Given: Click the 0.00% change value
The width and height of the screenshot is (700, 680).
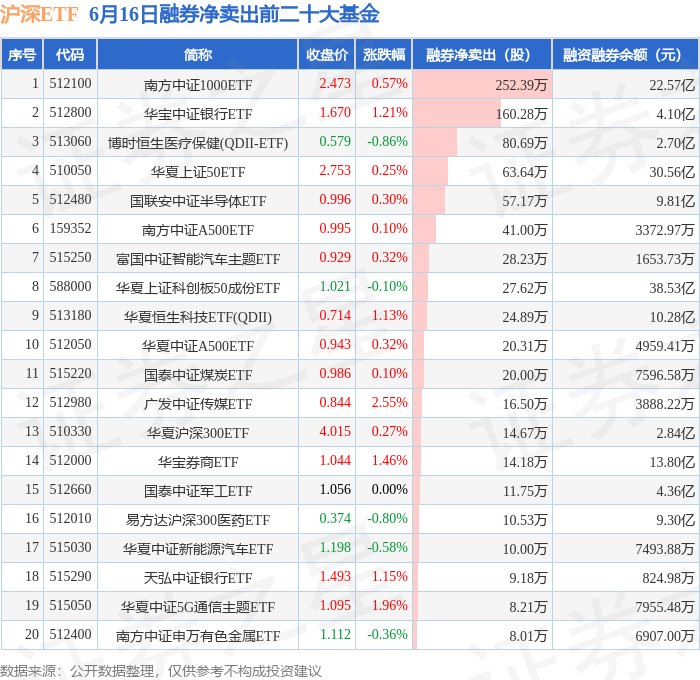Looking at the screenshot, I should [x=389, y=490].
